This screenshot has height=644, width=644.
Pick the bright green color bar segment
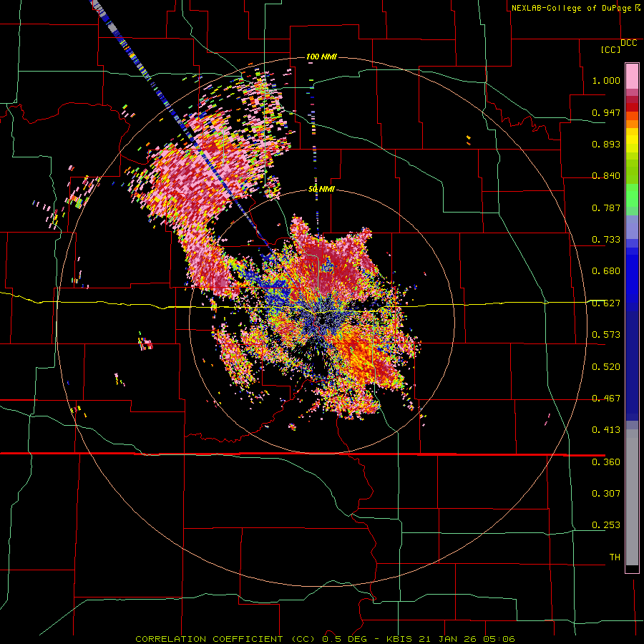[632, 195]
